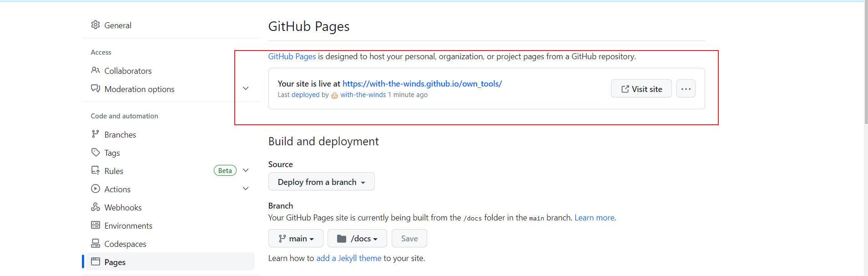Open the three-dots site options menu

click(686, 89)
